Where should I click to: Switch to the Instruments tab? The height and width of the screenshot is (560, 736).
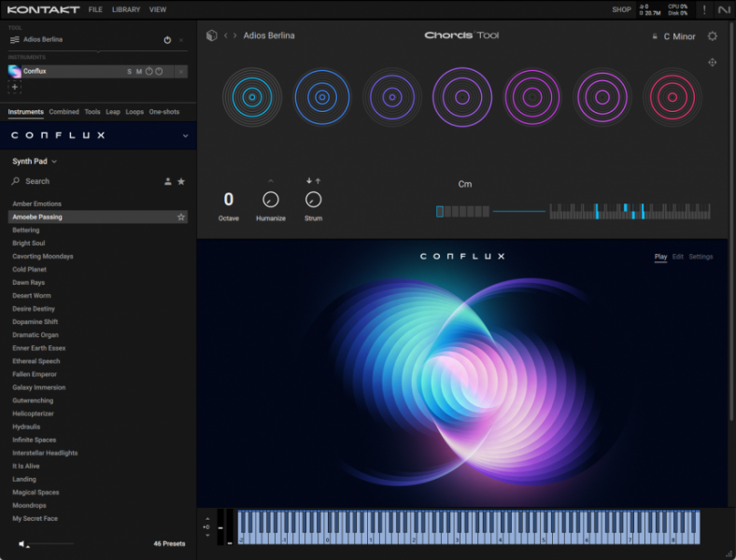point(25,112)
